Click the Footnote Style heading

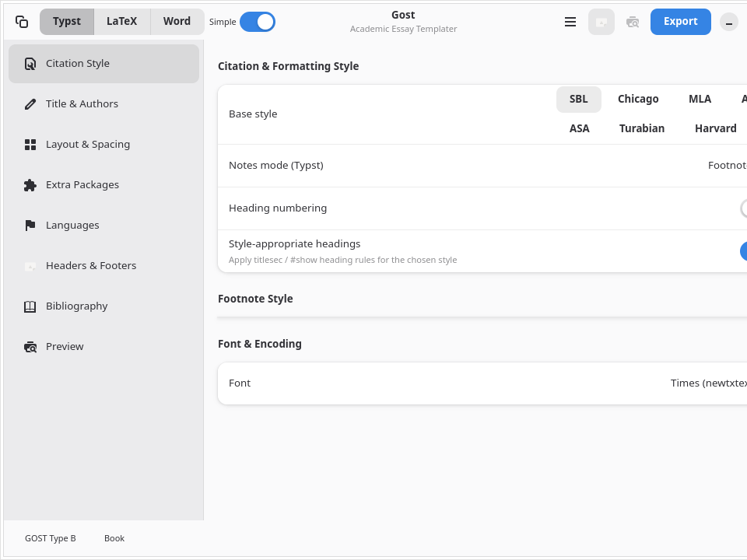255,299
